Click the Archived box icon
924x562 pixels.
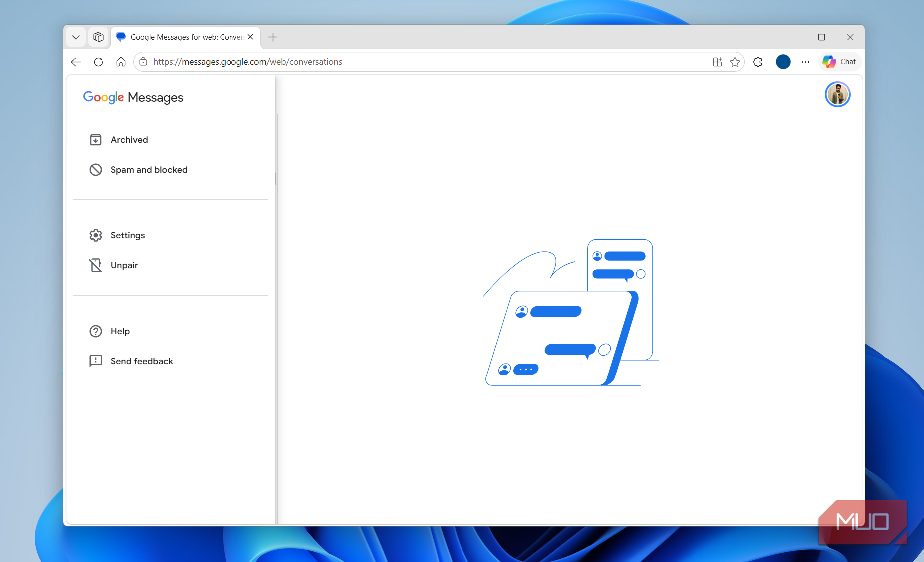coord(96,140)
